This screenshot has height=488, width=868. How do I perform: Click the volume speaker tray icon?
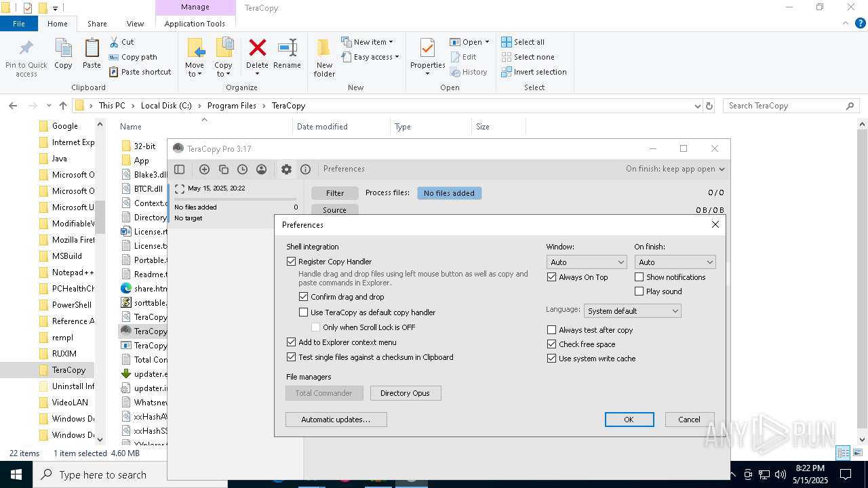point(780,474)
